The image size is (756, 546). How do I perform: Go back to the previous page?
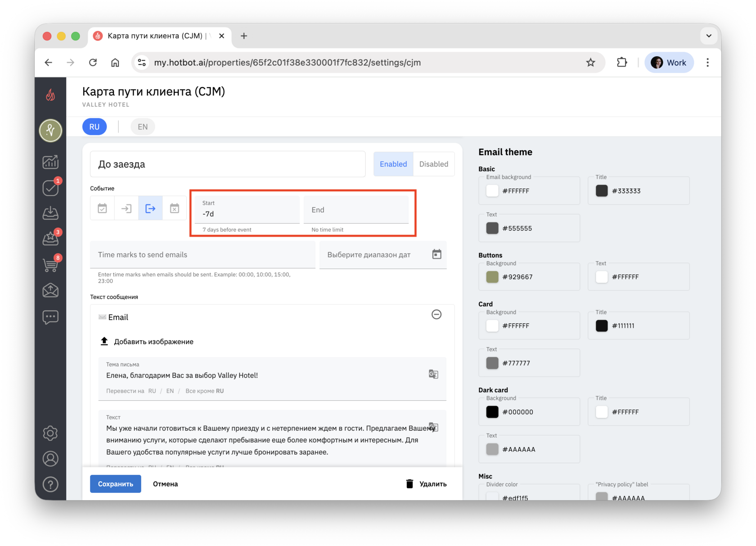click(49, 63)
